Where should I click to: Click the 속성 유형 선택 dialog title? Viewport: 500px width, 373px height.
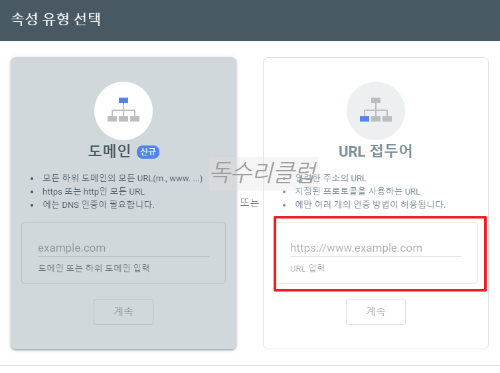(x=56, y=19)
